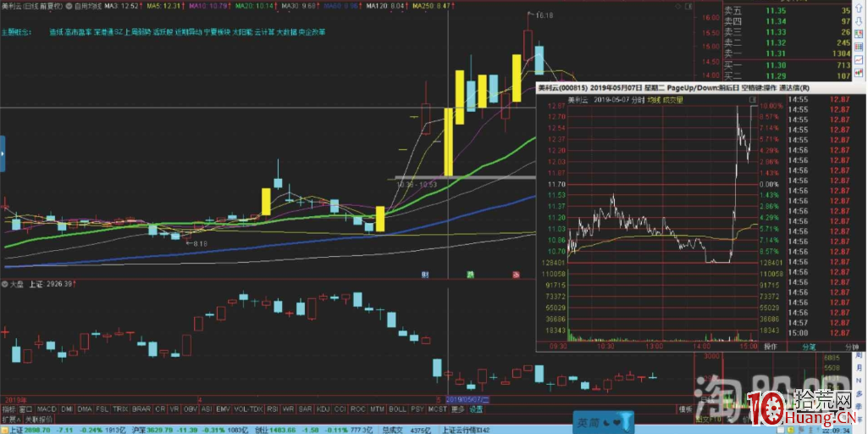Select the MCST indicator tab
Viewport: 868px width, 434px height.
437,409
